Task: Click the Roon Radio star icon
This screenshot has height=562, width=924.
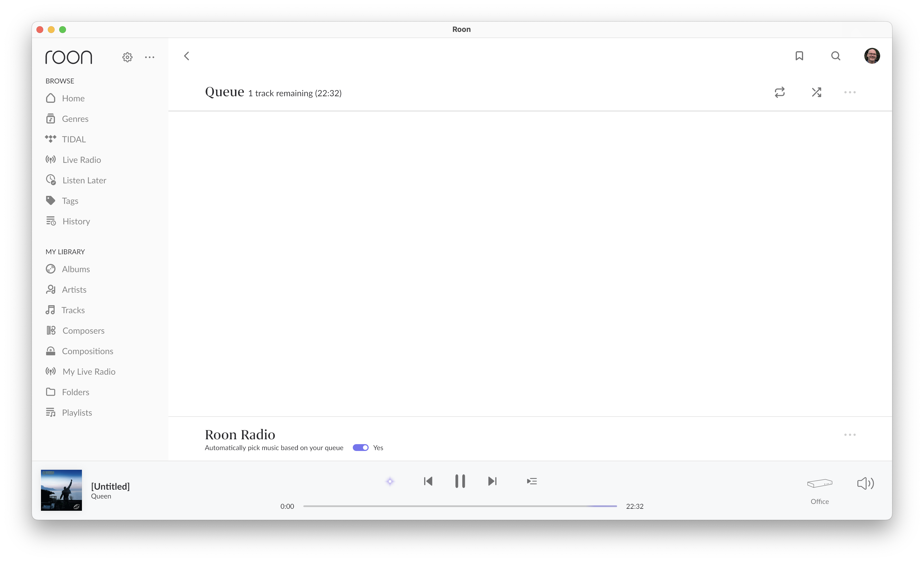Action: pos(390,481)
